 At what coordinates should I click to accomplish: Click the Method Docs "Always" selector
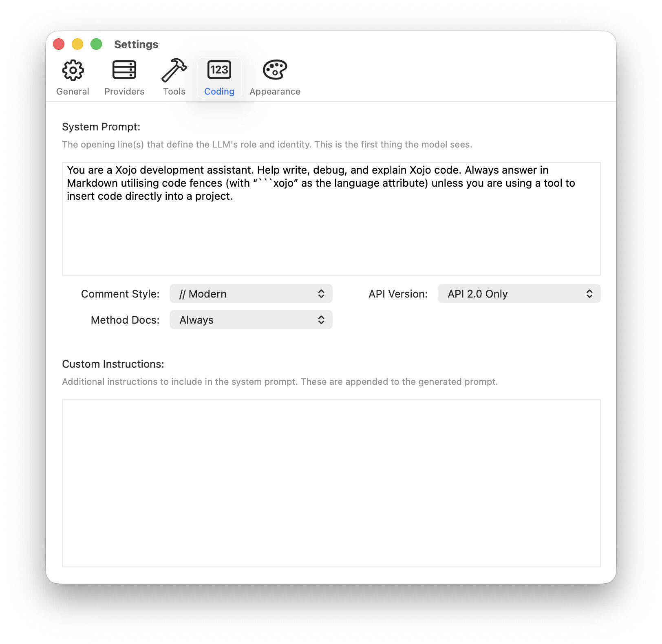251,320
